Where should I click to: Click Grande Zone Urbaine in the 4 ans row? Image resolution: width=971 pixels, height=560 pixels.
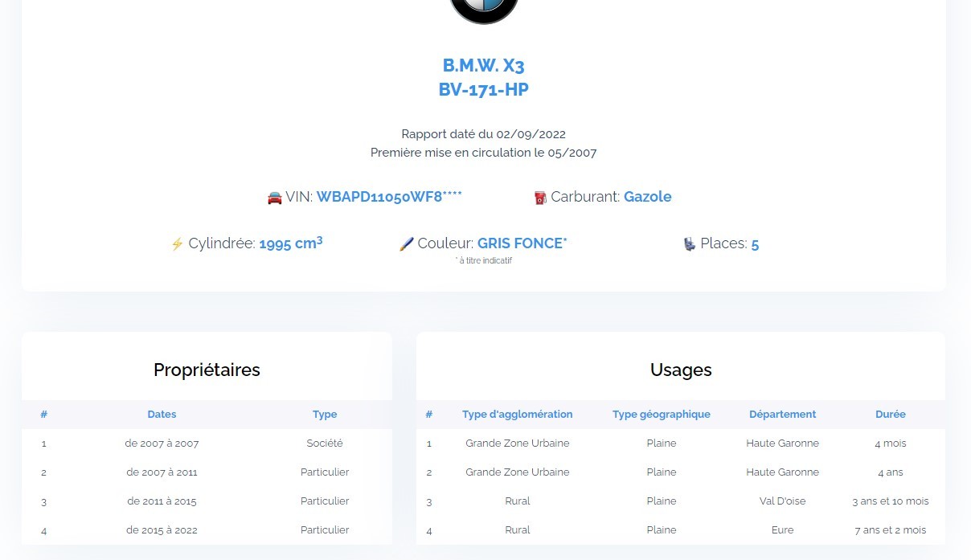pos(518,472)
